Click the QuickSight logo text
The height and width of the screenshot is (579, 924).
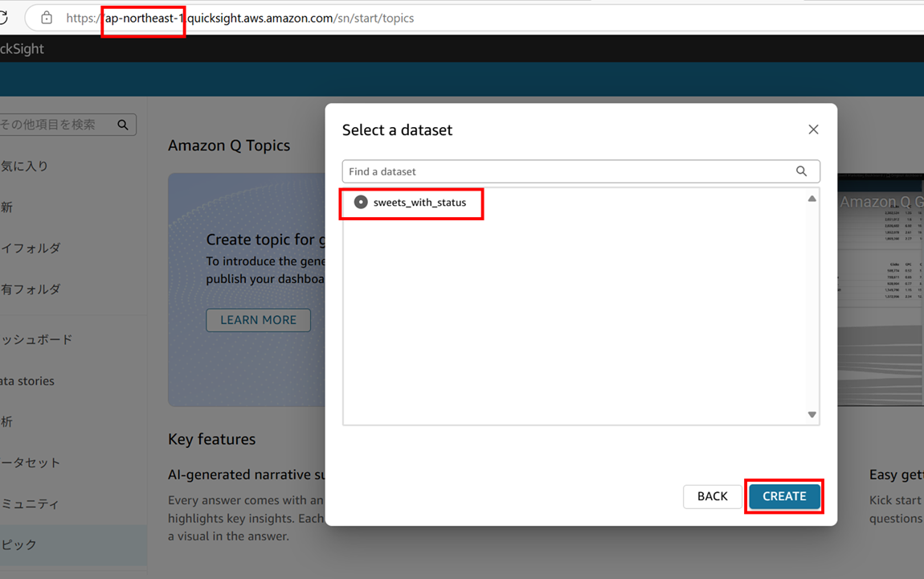click(22, 49)
